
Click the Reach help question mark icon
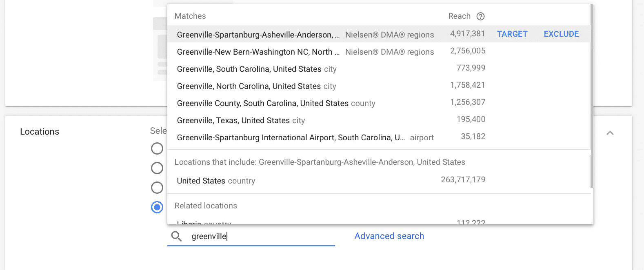tap(480, 16)
